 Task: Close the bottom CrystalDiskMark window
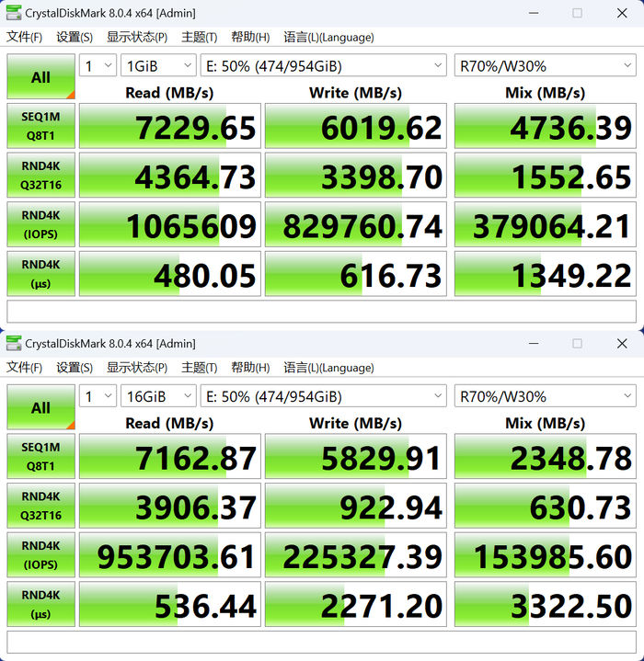click(622, 344)
